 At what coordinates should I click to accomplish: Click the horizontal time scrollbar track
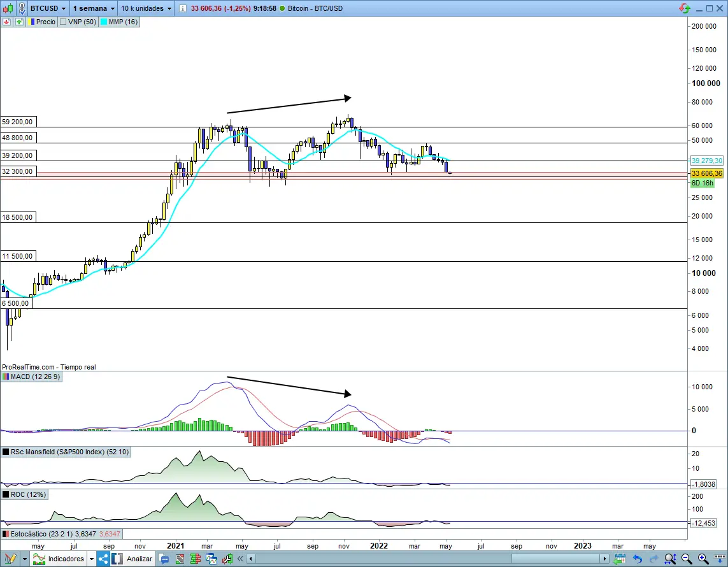(x=427, y=559)
